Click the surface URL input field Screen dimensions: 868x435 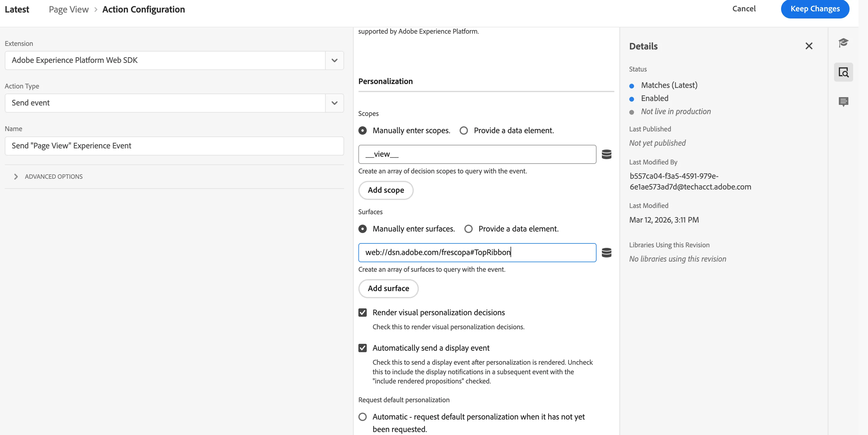pos(477,253)
